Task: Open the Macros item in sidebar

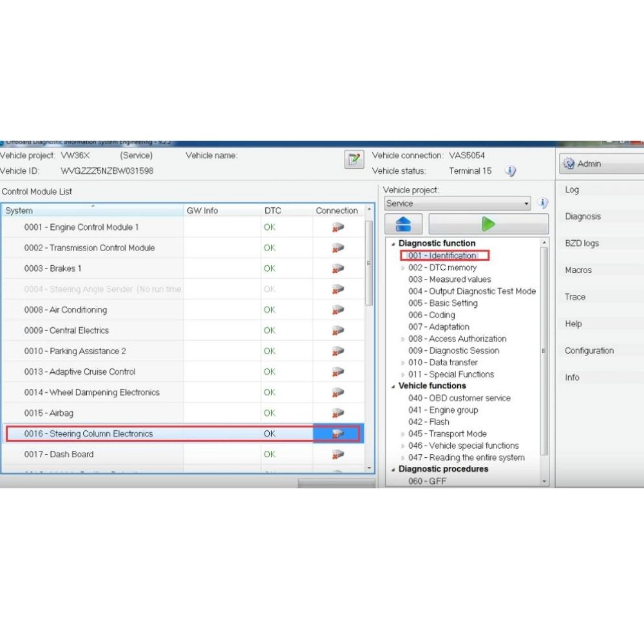Action: point(578,270)
